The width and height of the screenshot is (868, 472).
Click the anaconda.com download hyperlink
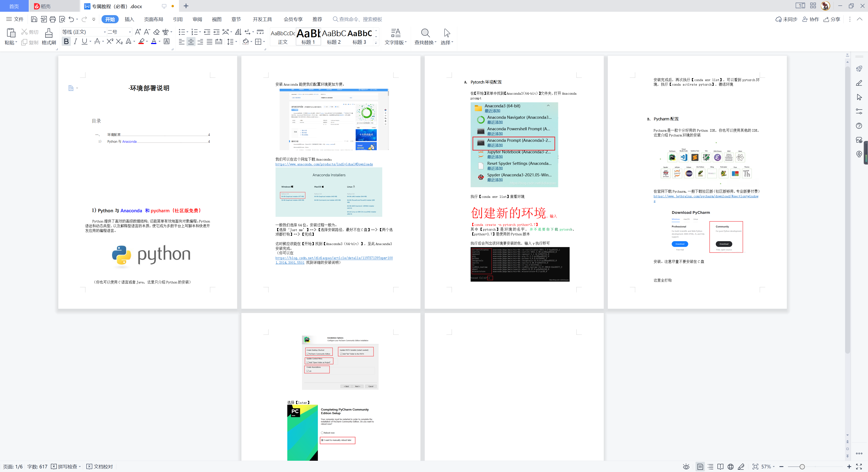(x=324, y=164)
